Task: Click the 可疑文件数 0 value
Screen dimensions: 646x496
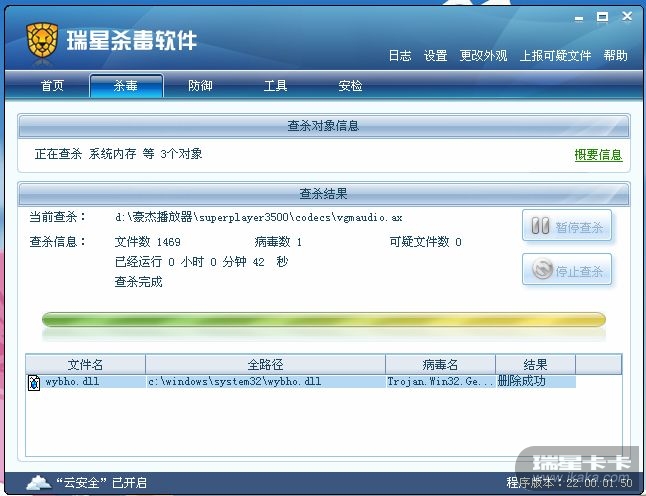Action: coord(426,242)
